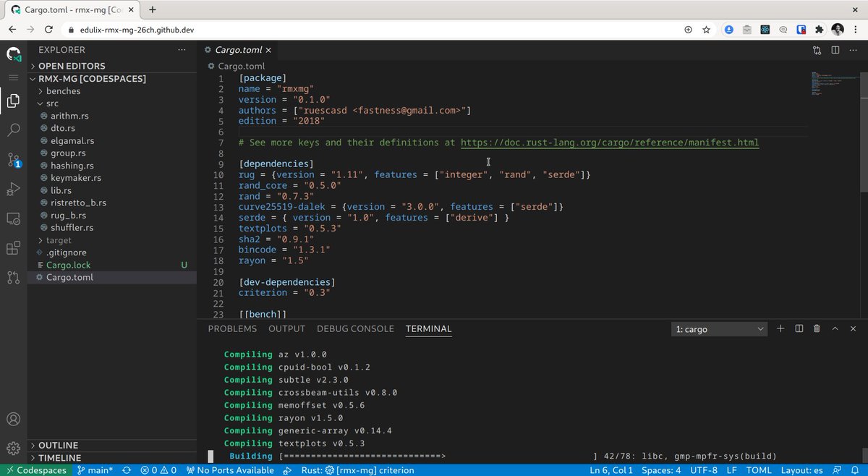Maximize the panel size with chevron up
Viewport: 868px width, 476px height.
[835, 328]
